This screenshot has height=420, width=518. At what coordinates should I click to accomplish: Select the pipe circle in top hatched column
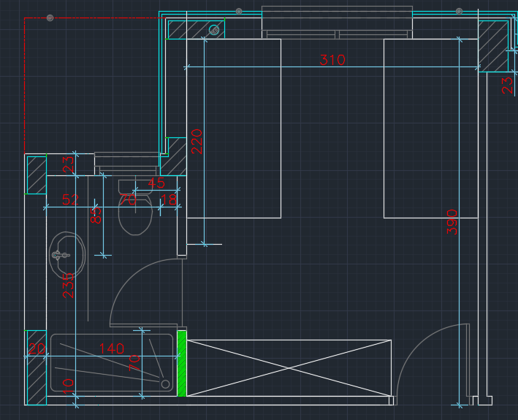214,30
